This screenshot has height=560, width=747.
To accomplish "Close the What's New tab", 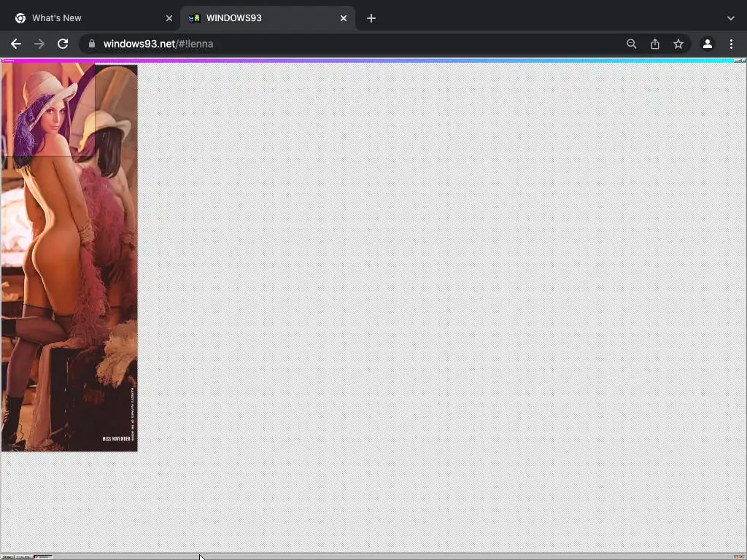I will tap(169, 18).
